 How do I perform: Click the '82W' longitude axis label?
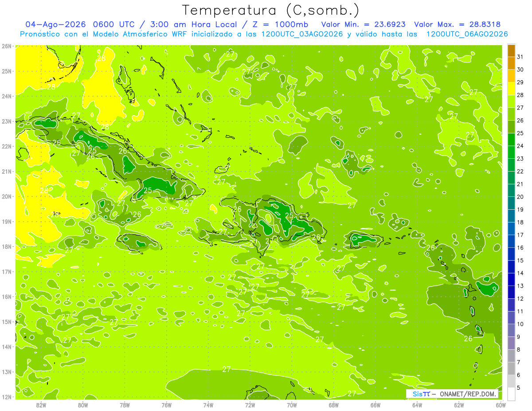41,405
